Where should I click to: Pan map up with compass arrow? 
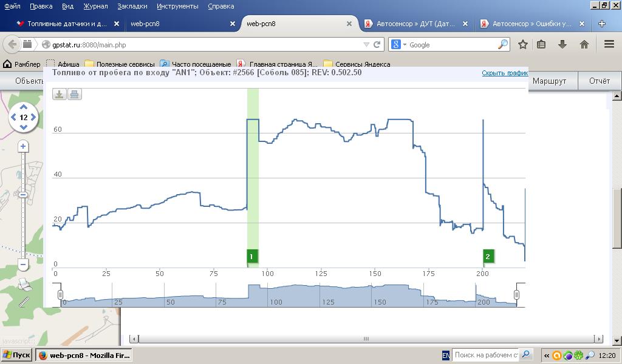point(24,107)
